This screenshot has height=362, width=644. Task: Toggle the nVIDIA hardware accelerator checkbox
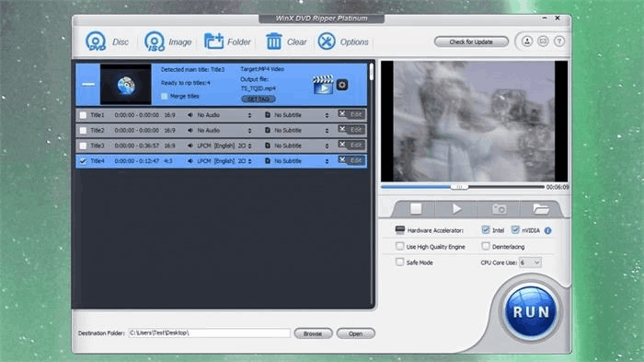pos(515,230)
